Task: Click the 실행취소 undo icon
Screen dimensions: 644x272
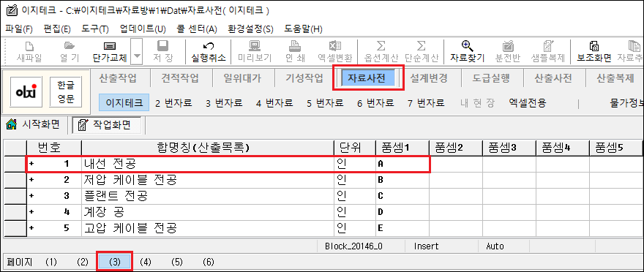Action: point(209,45)
